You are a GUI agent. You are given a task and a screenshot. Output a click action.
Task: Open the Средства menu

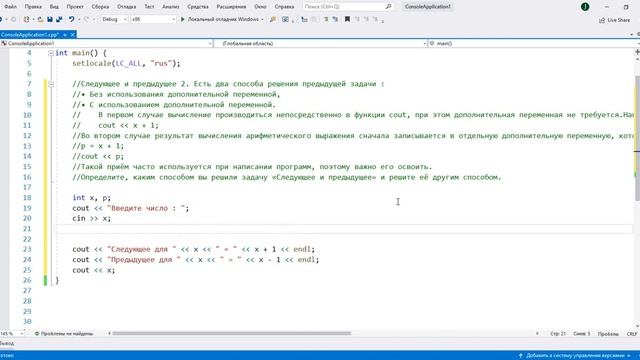[198, 7]
